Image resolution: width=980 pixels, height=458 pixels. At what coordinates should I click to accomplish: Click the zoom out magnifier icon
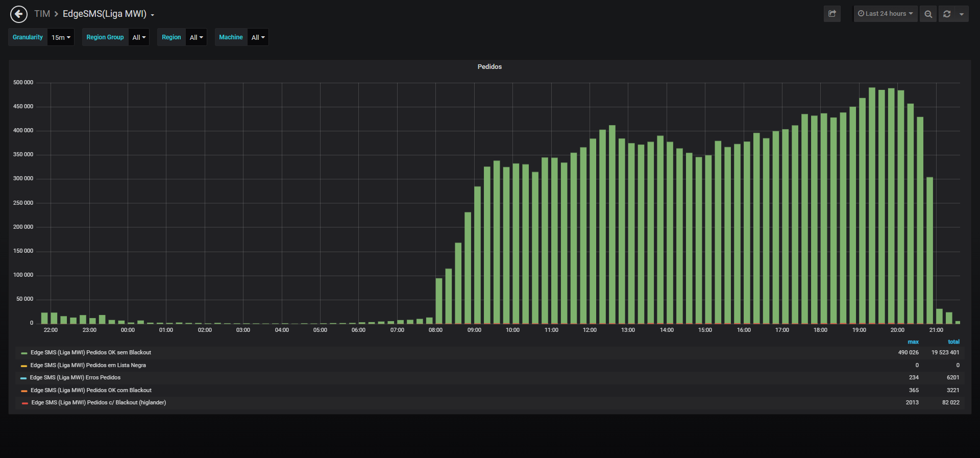(x=928, y=14)
